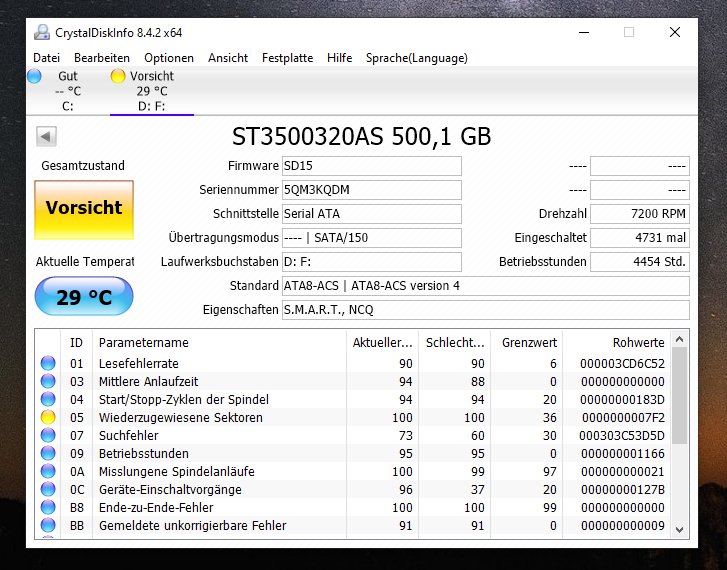This screenshot has height=570, width=727.
Task: Click the Rohwerte column header
Action: point(617,343)
